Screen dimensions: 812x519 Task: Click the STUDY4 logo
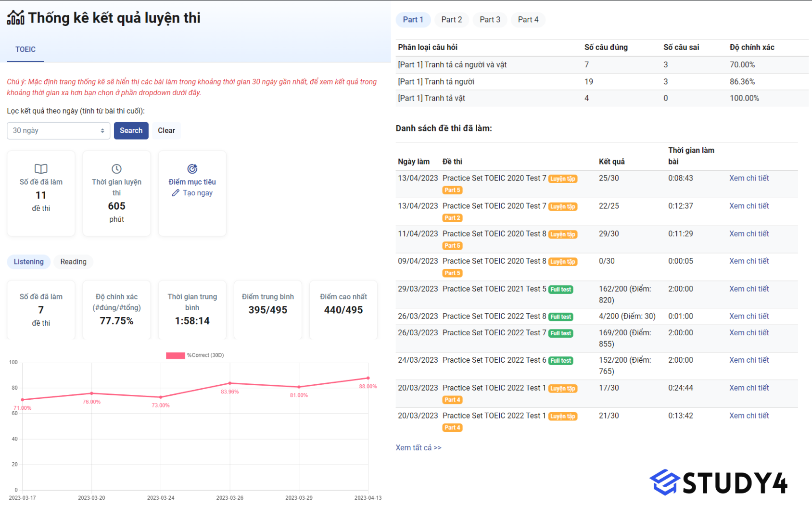click(718, 482)
